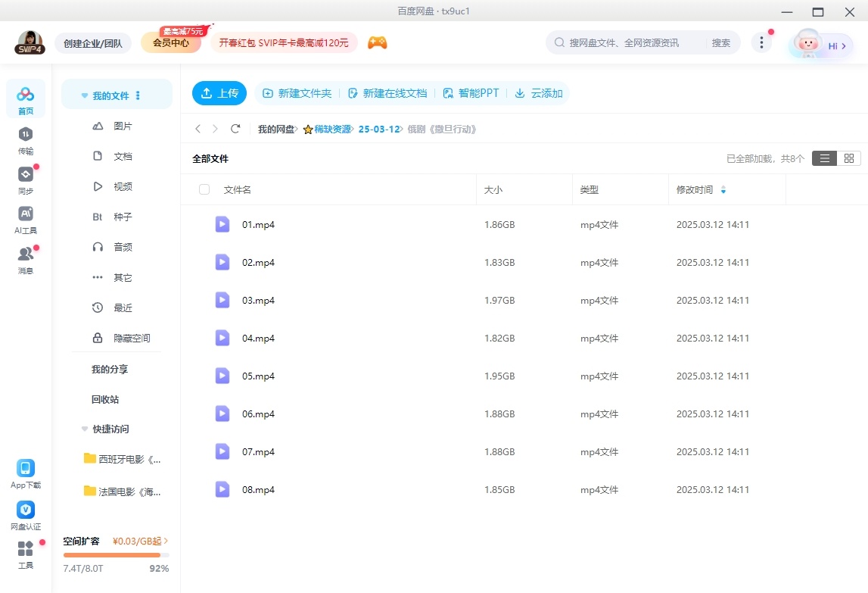Screen dimensions: 868x593
Task: Collapse the 快捷访问 section
Action: pos(84,429)
